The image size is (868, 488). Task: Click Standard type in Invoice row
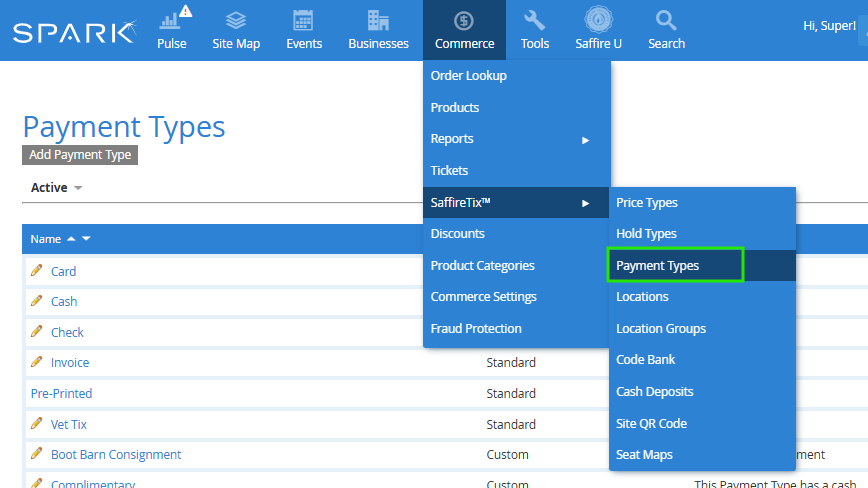pos(510,362)
